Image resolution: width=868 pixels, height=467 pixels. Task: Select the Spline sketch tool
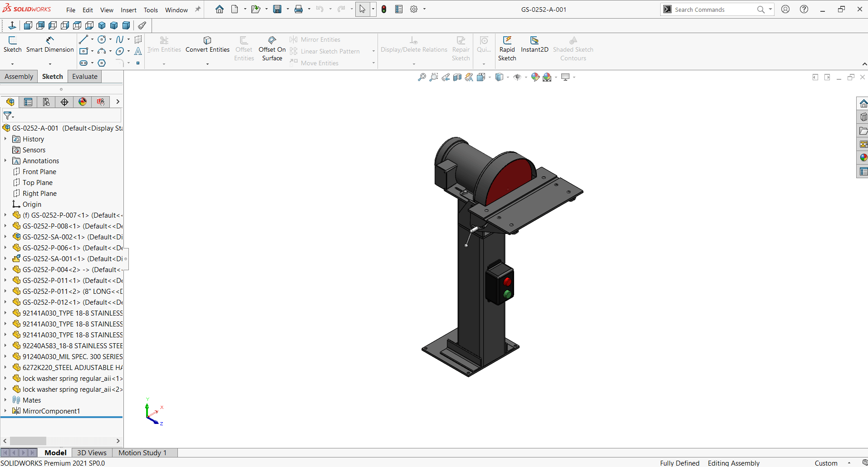(x=120, y=39)
